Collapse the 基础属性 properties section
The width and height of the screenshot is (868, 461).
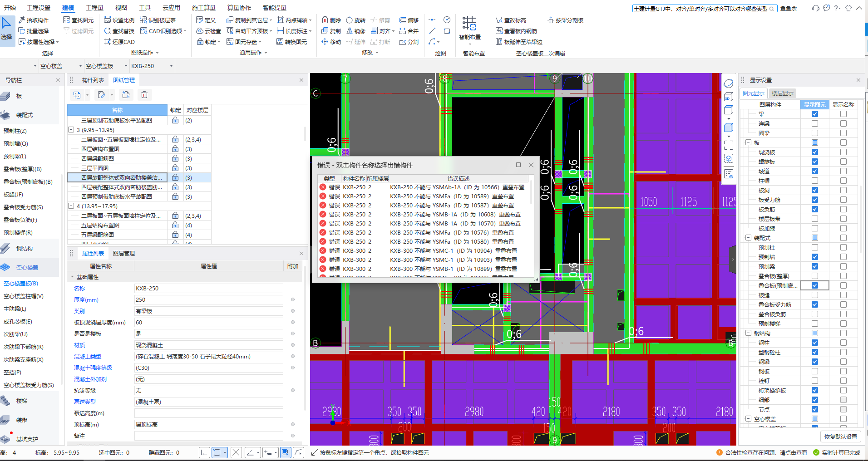coord(72,277)
